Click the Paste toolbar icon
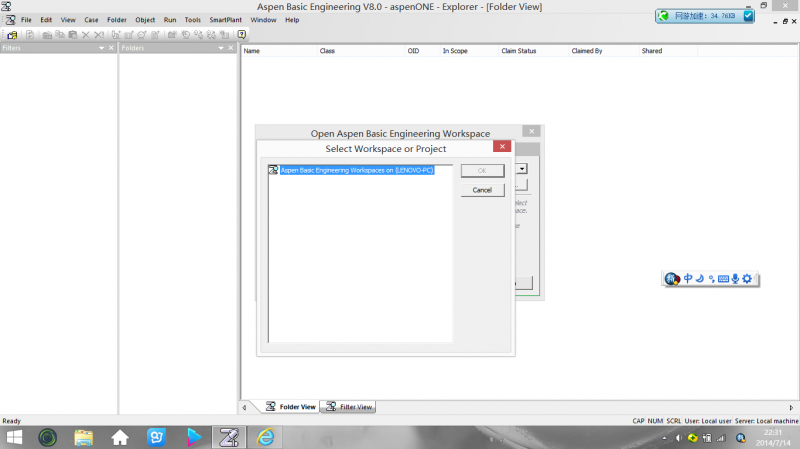 73,35
